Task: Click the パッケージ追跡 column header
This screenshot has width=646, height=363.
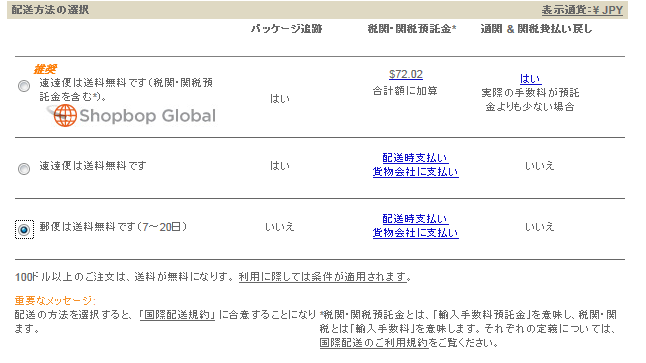Action: [286, 29]
